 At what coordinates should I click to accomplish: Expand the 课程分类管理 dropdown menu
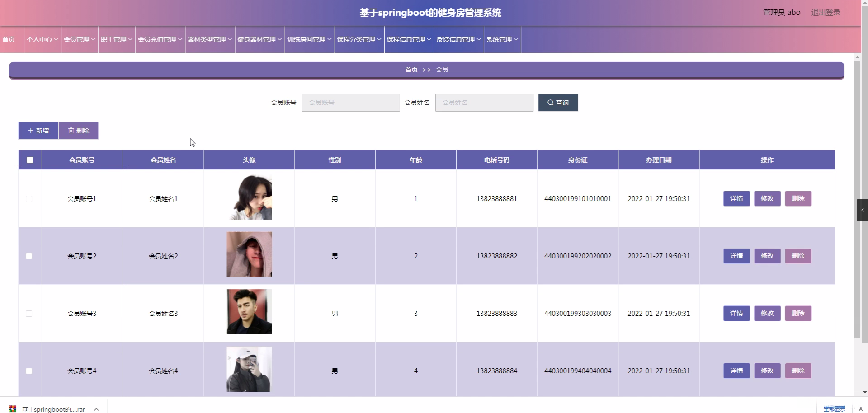pyautogui.click(x=359, y=39)
